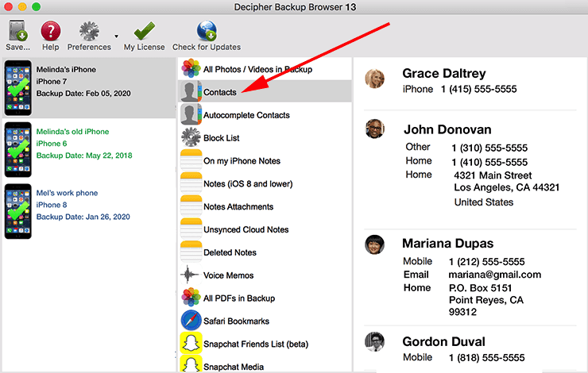Click Gordon Duval's contact photo
This screenshot has width=588, height=373.
click(x=374, y=341)
